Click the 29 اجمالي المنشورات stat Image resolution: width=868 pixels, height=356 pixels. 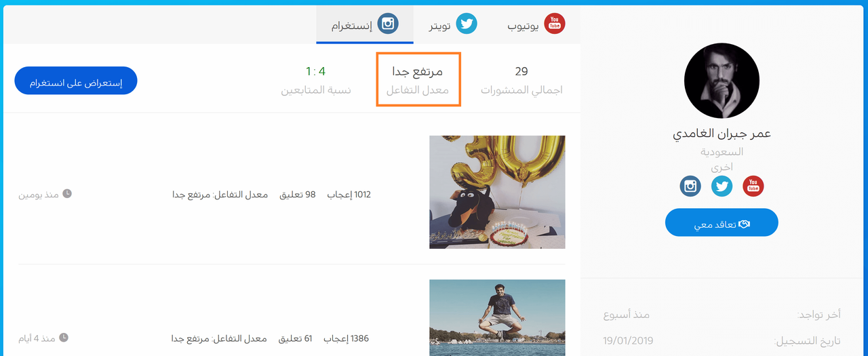521,80
